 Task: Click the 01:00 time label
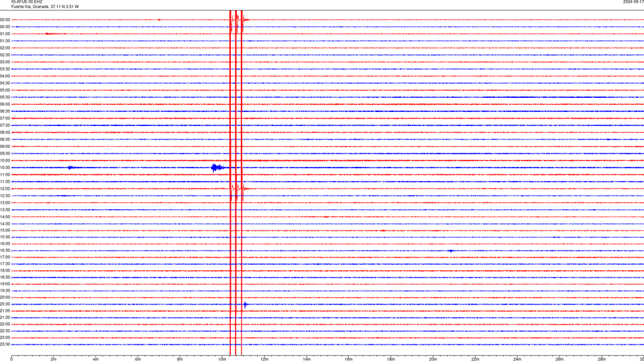5,34
